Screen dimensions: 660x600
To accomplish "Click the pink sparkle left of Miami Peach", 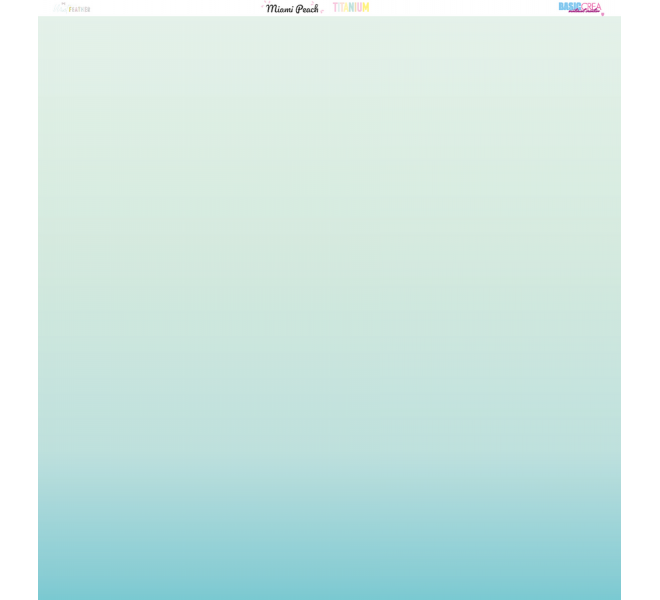I will [263, 6].
